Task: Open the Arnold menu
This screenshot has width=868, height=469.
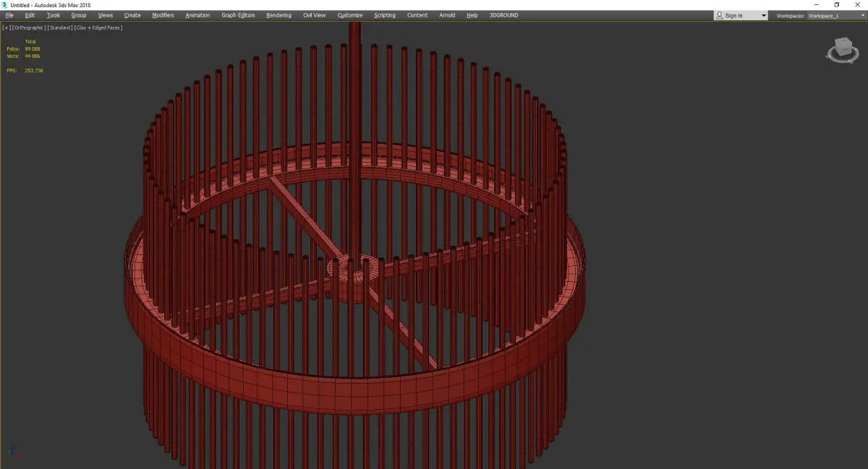Action: (x=447, y=15)
